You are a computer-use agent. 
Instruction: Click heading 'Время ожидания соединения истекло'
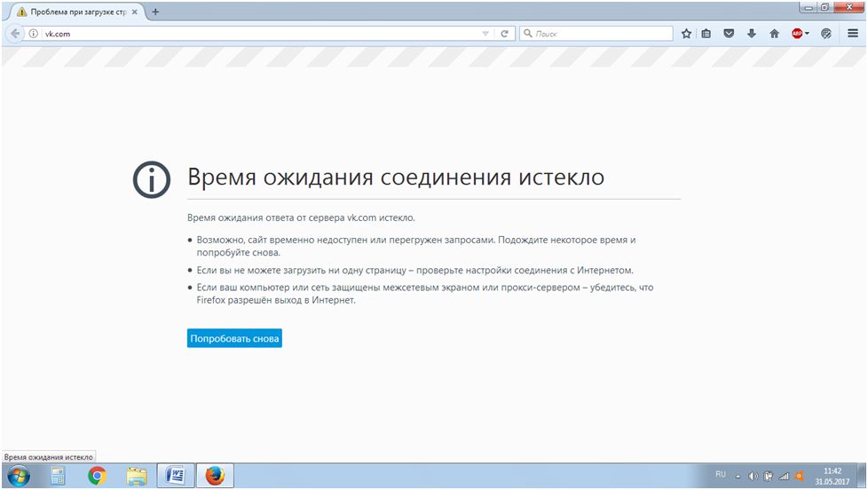tap(396, 178)
